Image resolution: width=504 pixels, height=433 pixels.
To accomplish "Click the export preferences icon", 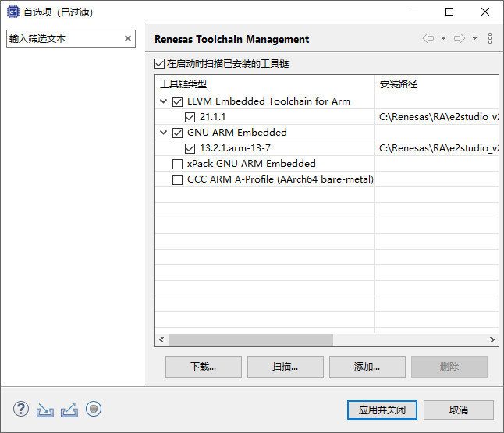I will 69,410.
